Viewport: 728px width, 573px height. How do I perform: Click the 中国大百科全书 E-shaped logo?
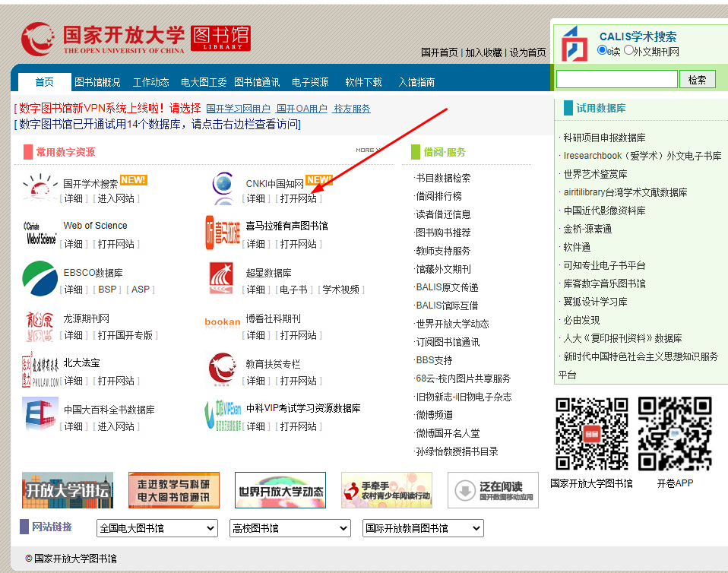[x=40, y=413]
